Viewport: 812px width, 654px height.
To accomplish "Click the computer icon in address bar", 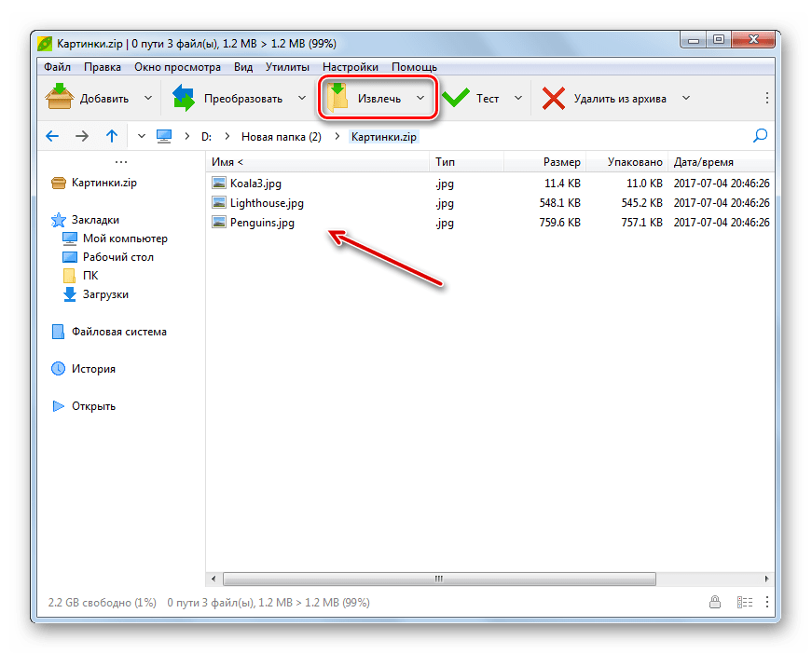I will 164,137.
